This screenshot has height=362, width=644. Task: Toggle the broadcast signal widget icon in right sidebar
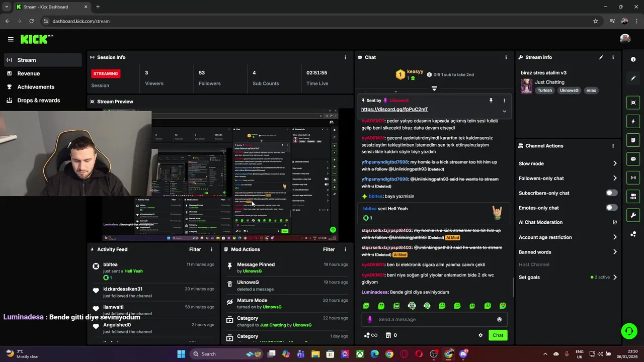tap(633, 177)
